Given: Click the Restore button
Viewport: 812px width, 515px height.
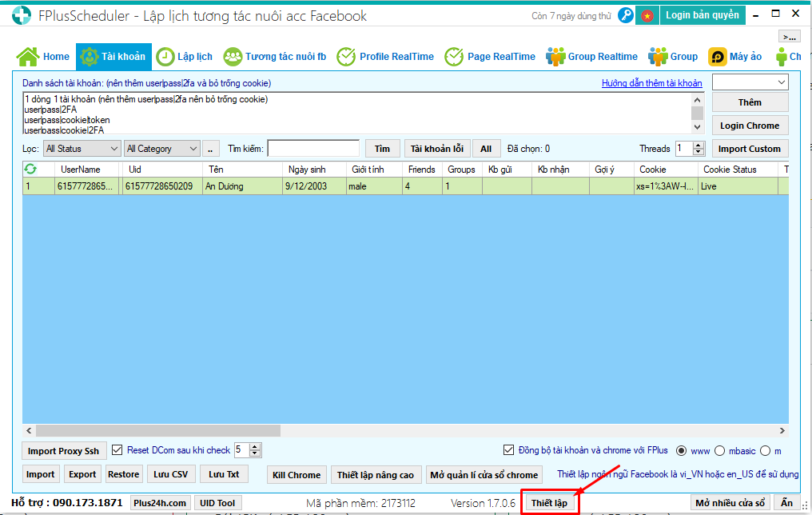Looking at the screenshot, I should 123,474.
